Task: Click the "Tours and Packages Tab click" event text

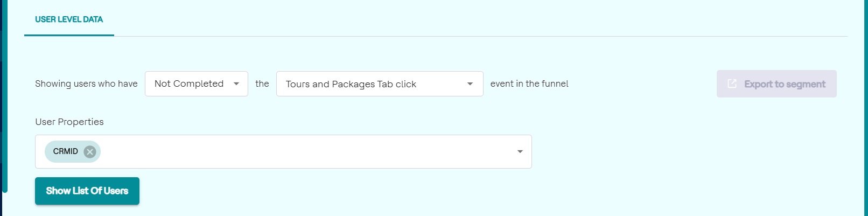Action: (351, 84)
